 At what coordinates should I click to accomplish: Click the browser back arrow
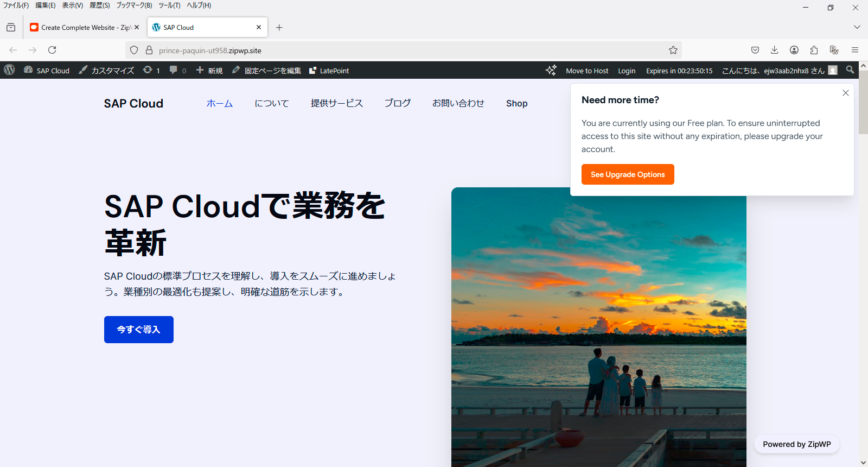pyautogui.click(x=13, y=50)
